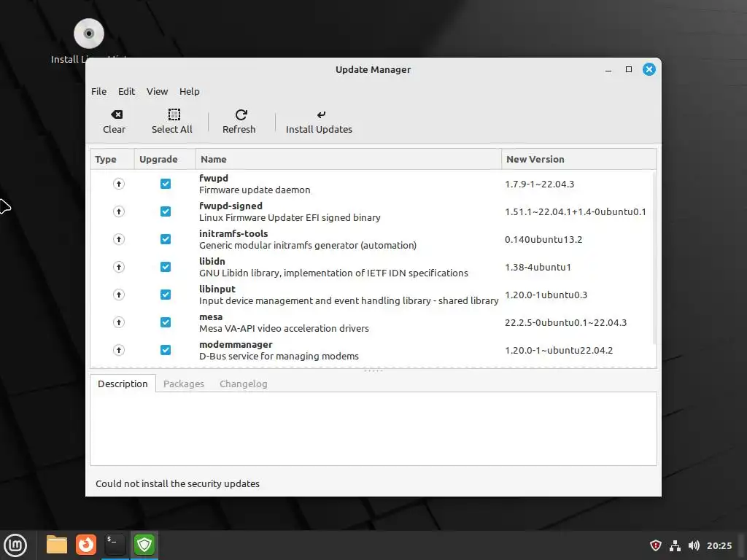Minimize the Update Manager window

coord(608,69)
